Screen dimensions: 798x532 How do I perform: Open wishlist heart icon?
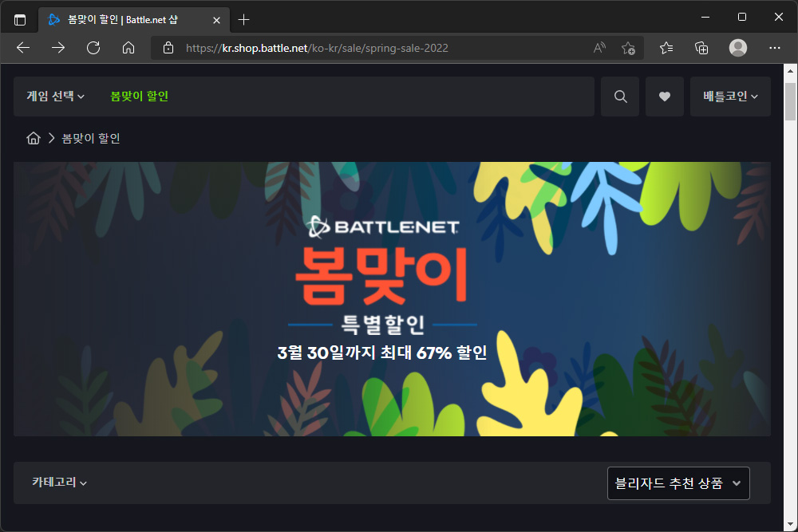point(664,97)
